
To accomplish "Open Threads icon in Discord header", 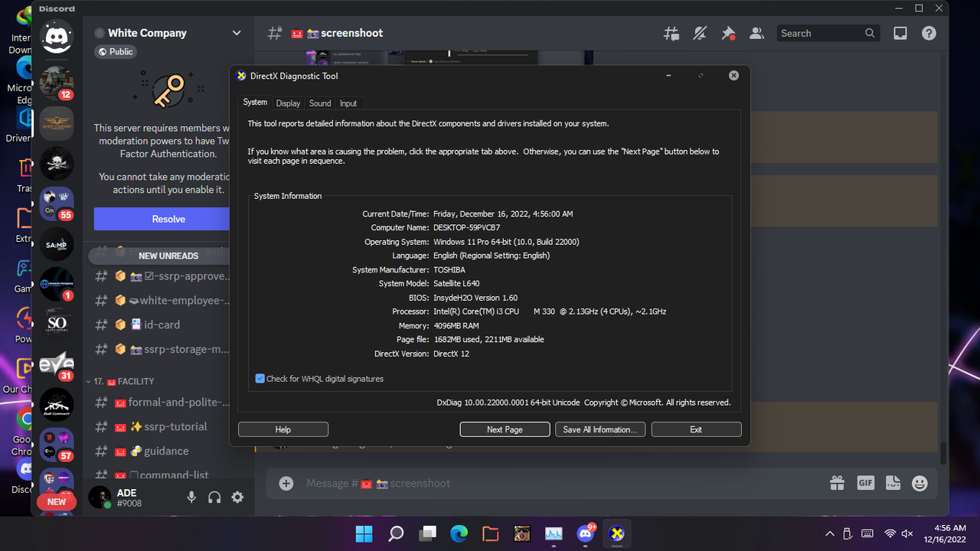I will click(x=671, y=34).
